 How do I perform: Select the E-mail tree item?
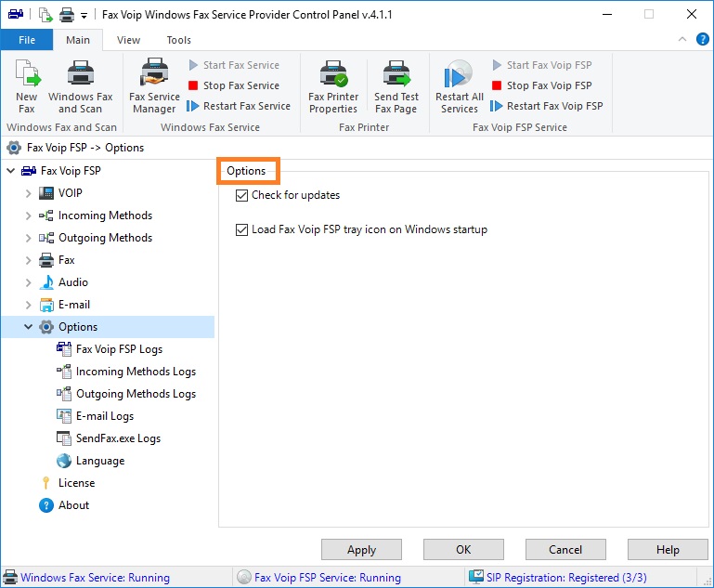pos(73,305)
